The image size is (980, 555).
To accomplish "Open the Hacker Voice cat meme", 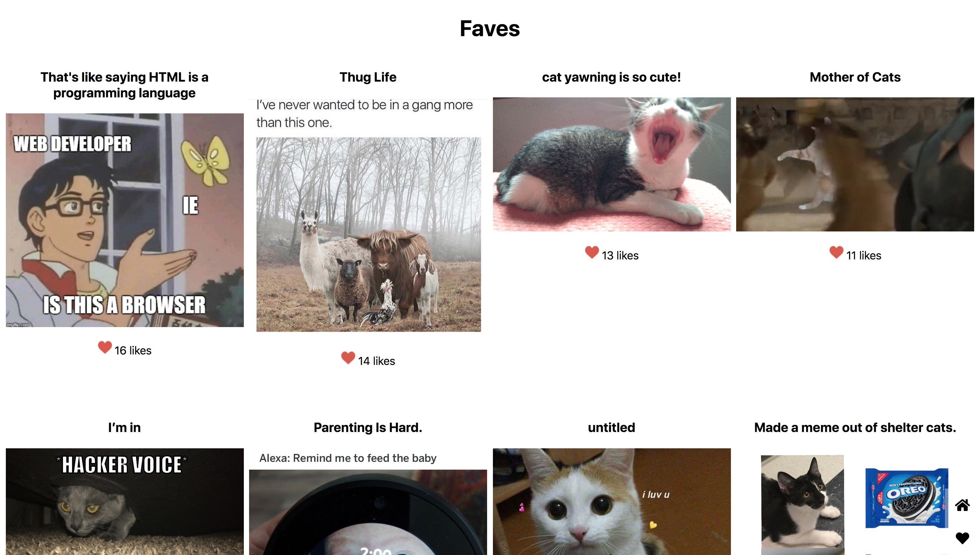I will 125,502.
